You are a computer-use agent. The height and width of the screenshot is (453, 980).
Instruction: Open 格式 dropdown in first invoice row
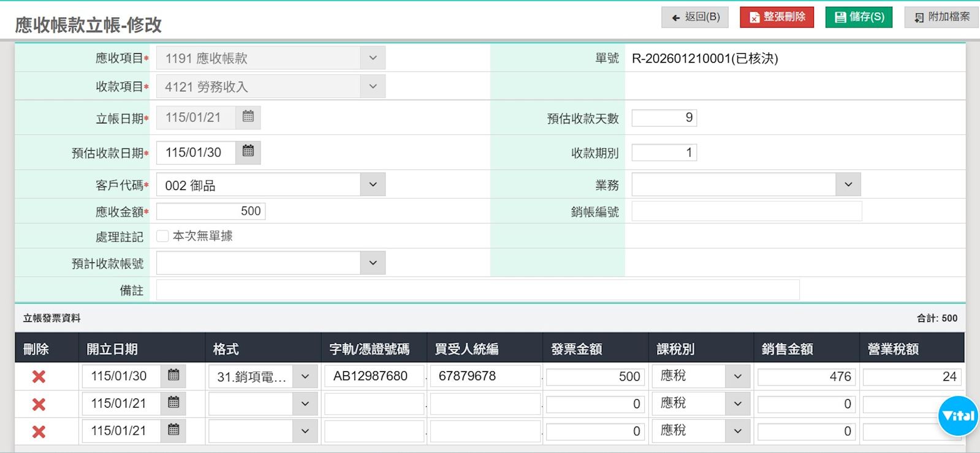305,376
